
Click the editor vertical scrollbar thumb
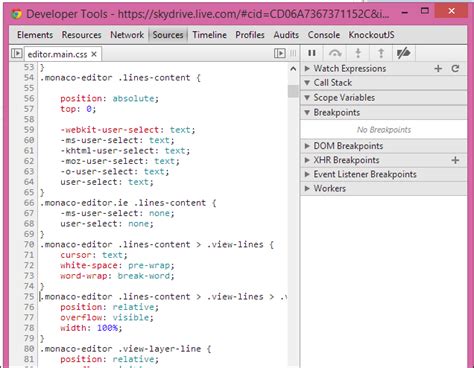click(293, 91)
